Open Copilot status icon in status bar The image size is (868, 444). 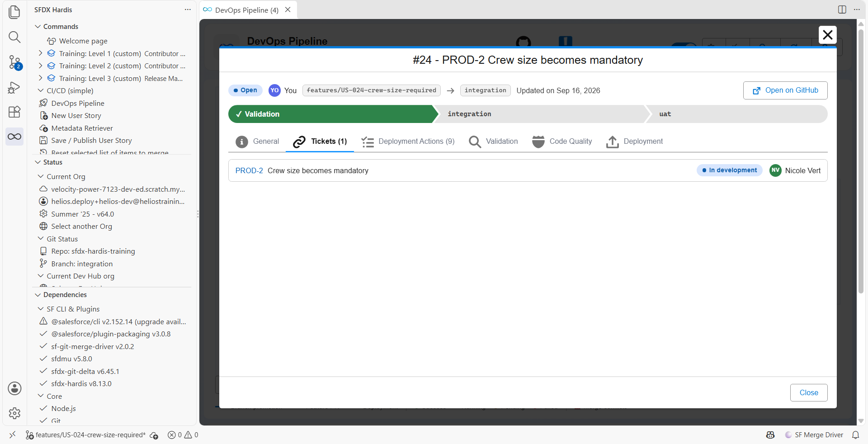(x=770, y=435)
